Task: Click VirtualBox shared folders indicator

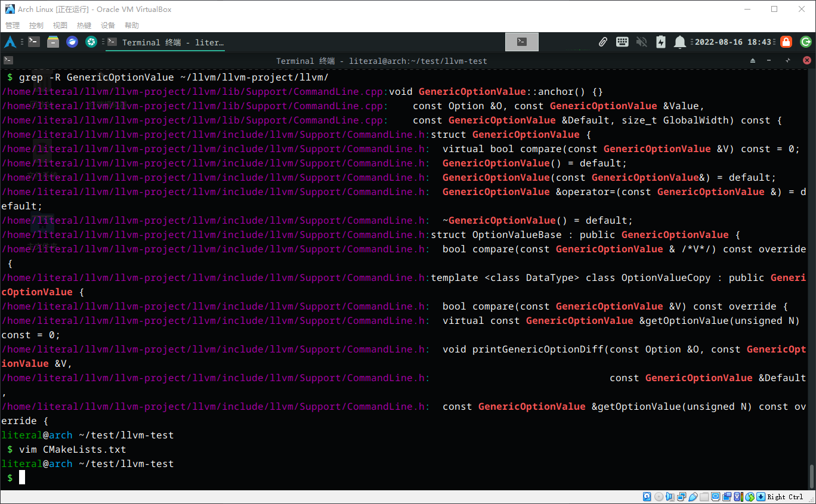Action: point(704,497)
